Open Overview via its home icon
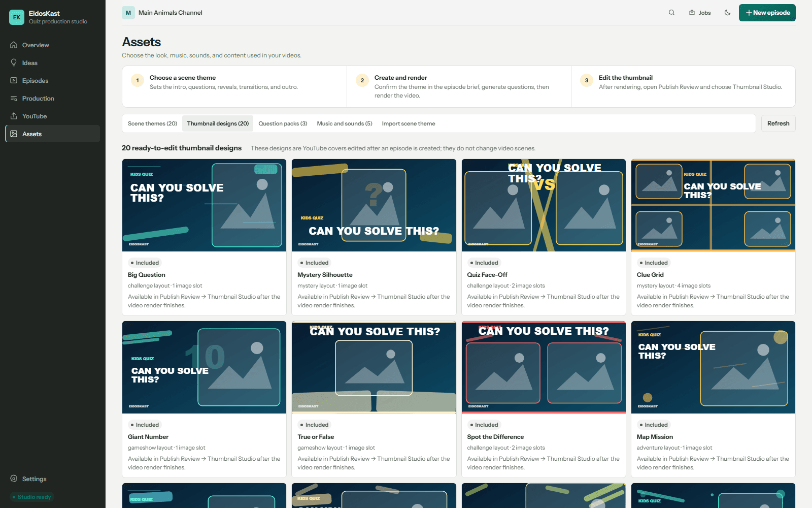Image resolution: width=812 pixels, height=508 pixels. pyautogui.click(x=14, y=45)
